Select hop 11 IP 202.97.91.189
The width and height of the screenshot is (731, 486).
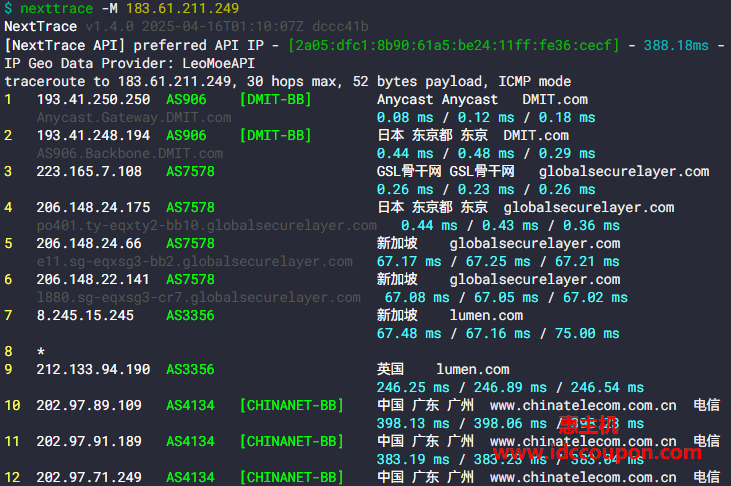[89, 441]
